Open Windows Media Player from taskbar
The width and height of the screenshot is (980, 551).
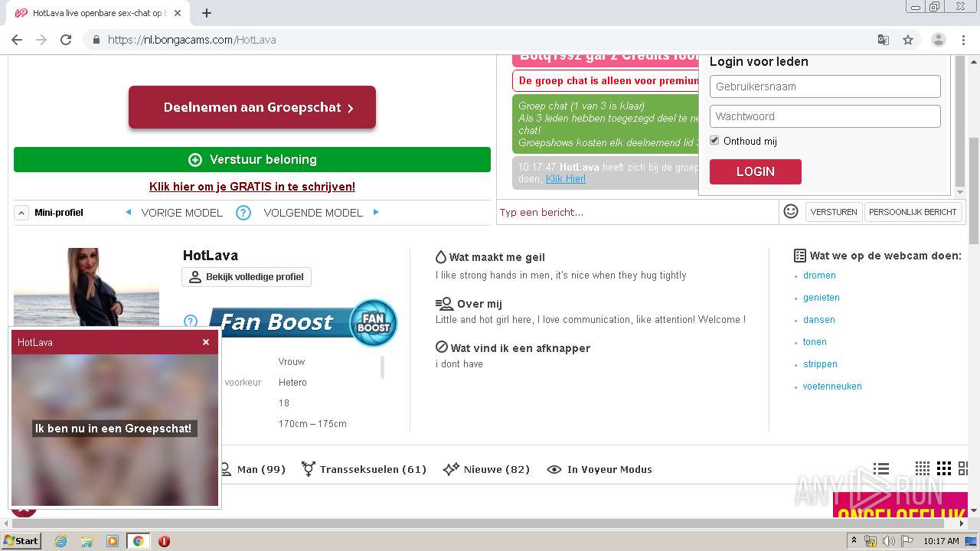(x=113, y=541)
